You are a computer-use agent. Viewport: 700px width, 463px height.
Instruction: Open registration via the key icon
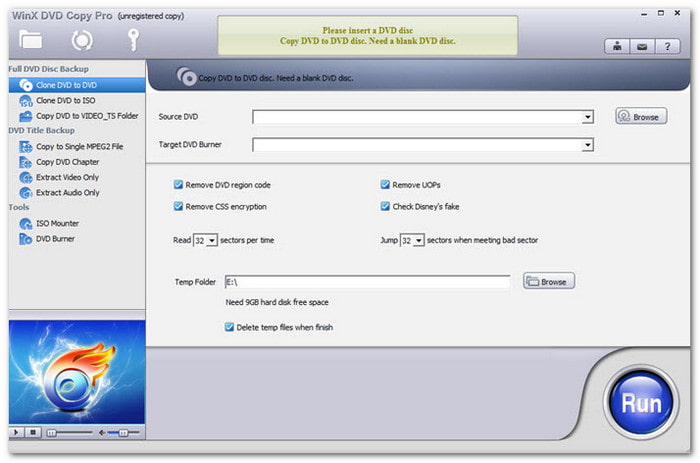click(x=133, y=40)
